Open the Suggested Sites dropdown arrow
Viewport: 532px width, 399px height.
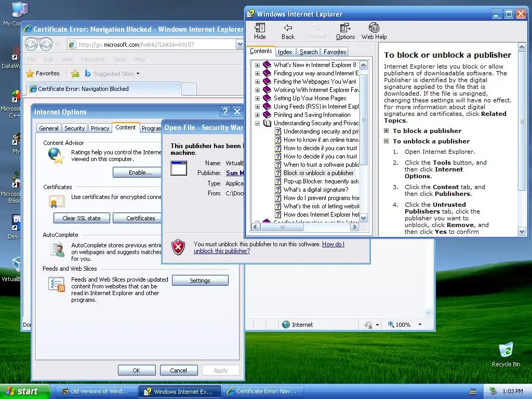[x=138, y=74]
